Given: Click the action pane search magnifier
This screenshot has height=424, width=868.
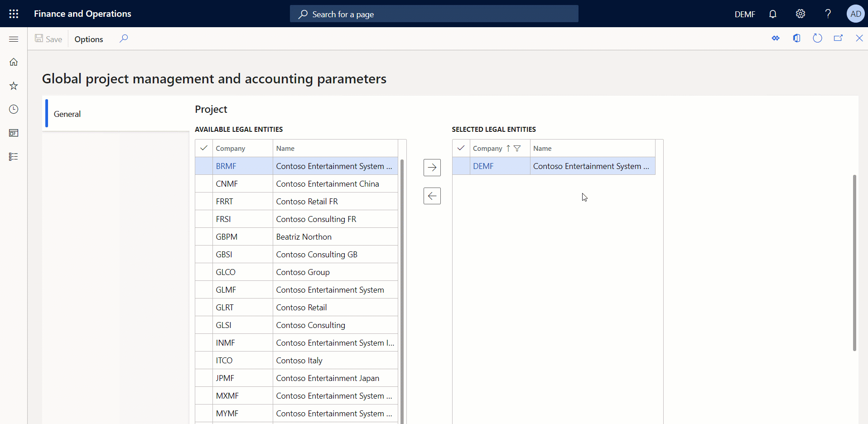Looking at the screenshot, I should [124, 39].
